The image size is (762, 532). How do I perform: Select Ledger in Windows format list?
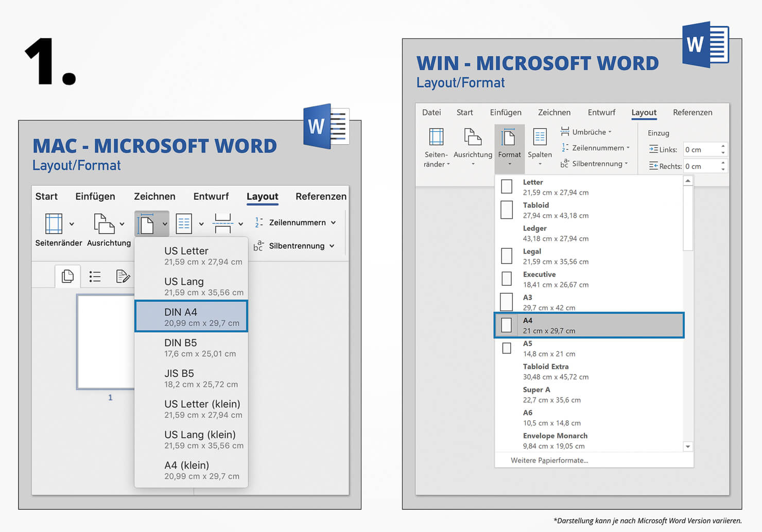click(589, 233)
